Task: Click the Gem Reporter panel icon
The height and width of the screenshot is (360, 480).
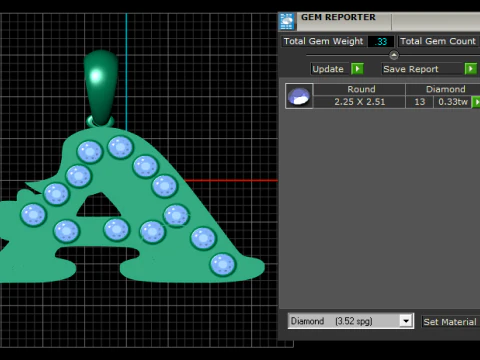Action: coord(287,21)
